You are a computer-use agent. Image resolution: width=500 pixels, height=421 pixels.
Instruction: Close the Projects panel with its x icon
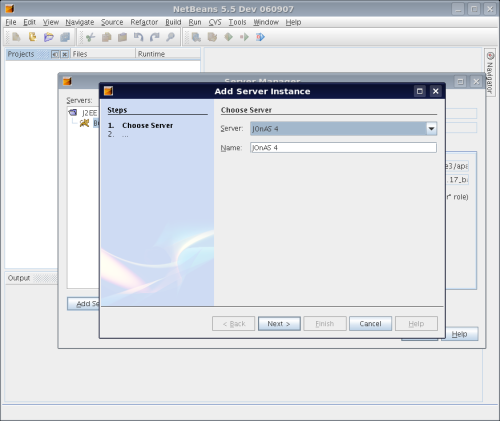[x=65, y=54]
